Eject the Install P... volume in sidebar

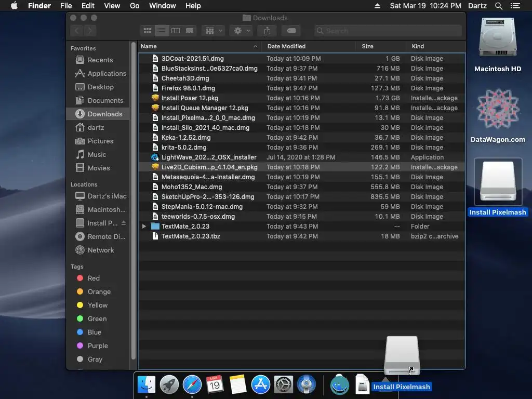tap(124, 223)
